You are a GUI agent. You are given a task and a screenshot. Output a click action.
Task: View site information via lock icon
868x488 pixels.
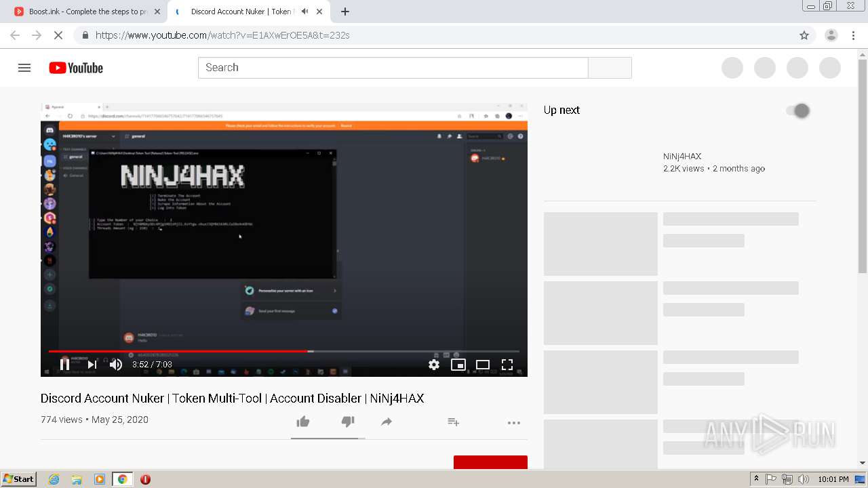tap(85, 35)
